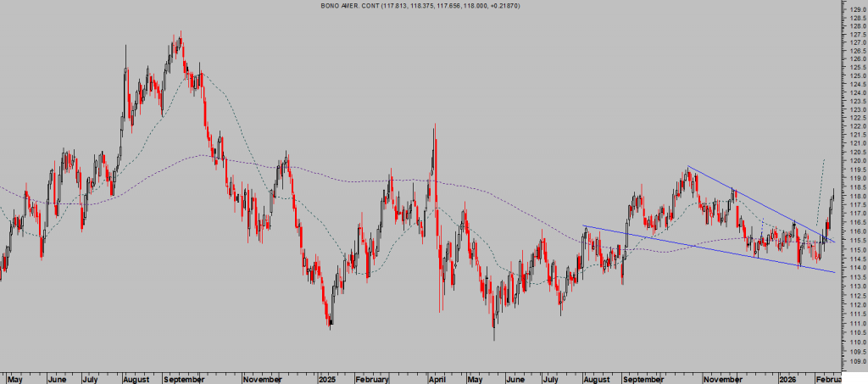Click the 115.0 price level label
Image resolution: width=868 pixels, height=384 pixels.
(x=854, y=250)
